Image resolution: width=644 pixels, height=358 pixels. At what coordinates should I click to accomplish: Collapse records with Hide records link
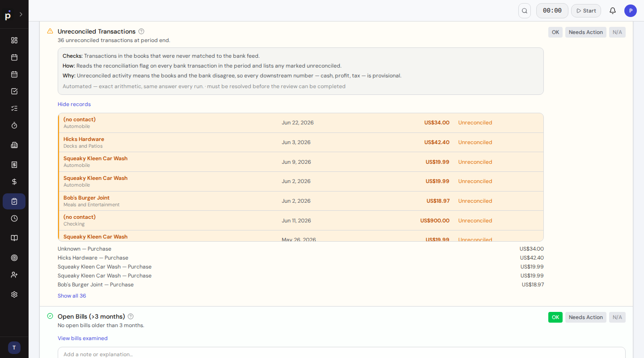[x=74, y=104]
